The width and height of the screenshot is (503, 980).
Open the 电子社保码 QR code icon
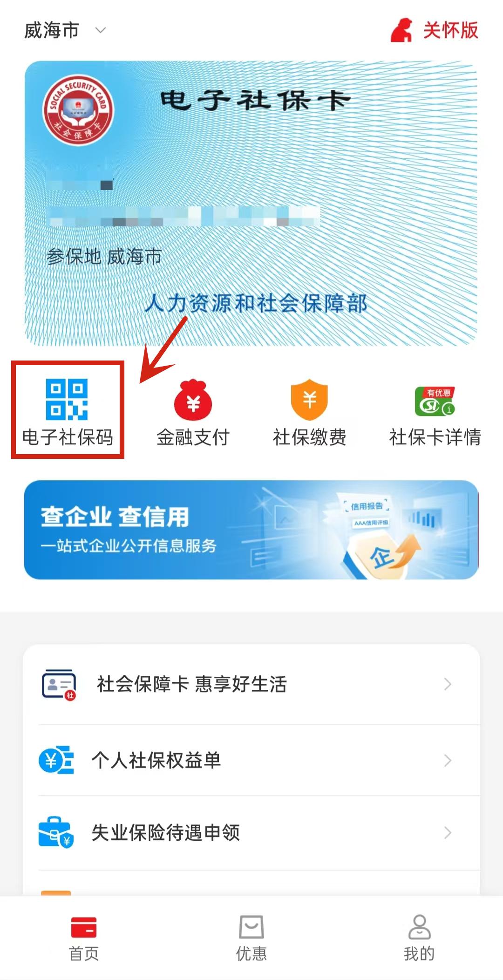[x=67, y=399]
